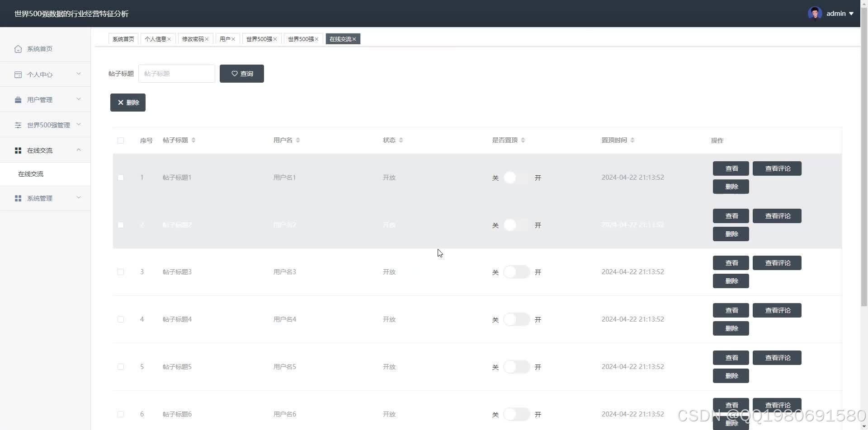Check the row 4 checkbox
The width and height of the screenshot is (868, 430).
[x=121, y=319]
